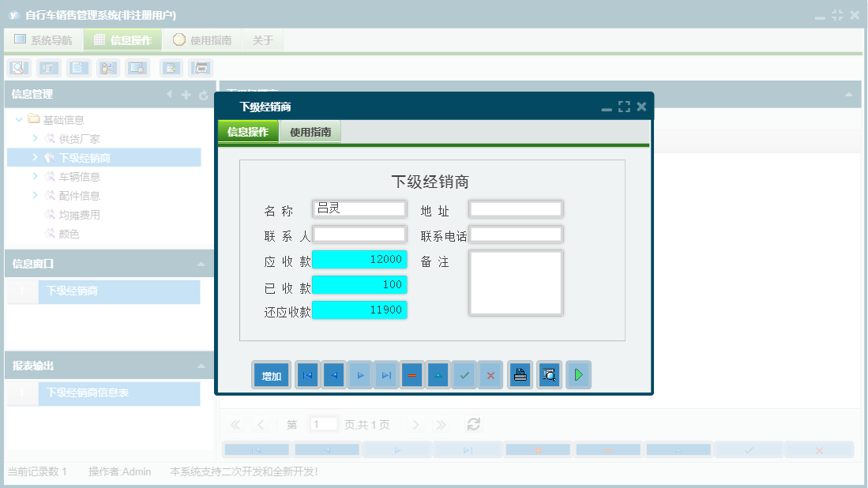
Task: Jump to the first record with the navigation icon
Action: point(306,374)
